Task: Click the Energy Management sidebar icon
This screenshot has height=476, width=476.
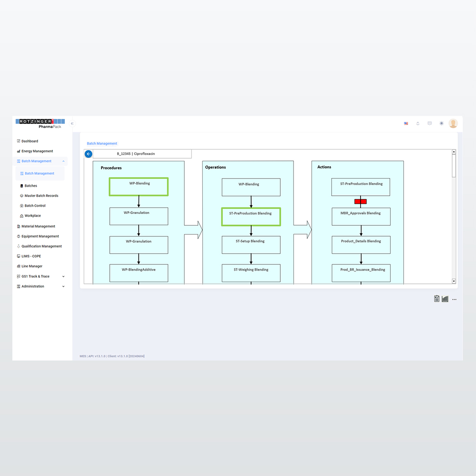Action: coord(19,151)
